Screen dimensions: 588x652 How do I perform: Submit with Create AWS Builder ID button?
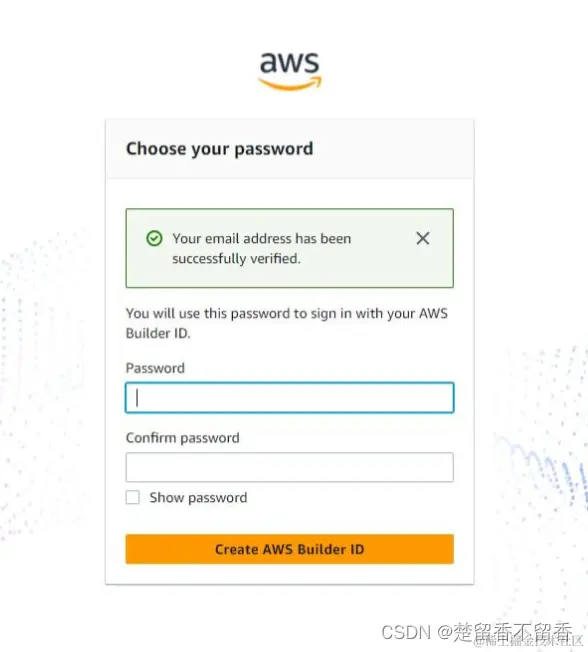click(290, 549)
